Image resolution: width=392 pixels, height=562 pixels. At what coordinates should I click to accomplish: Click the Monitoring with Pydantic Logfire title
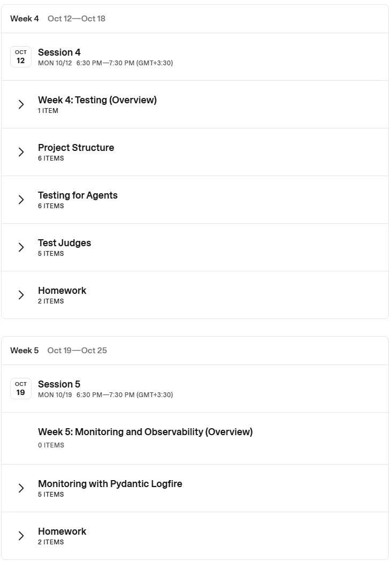pos(110,484)
